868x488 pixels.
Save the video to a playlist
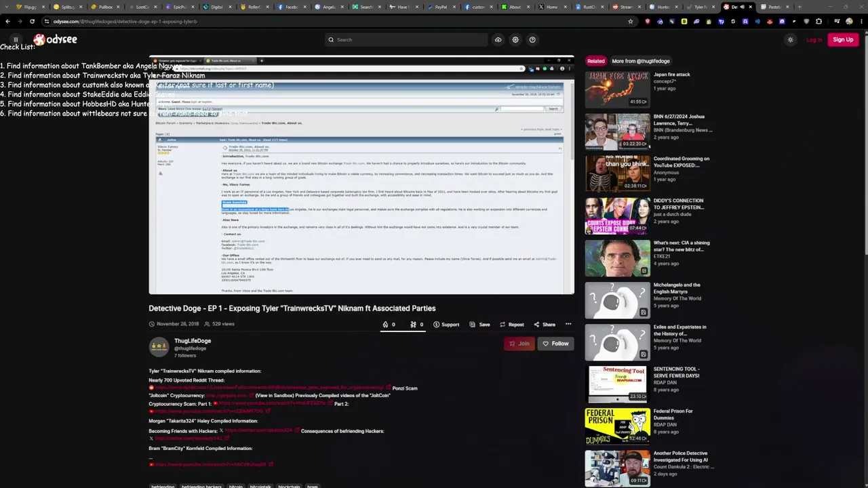pos(479,325)
